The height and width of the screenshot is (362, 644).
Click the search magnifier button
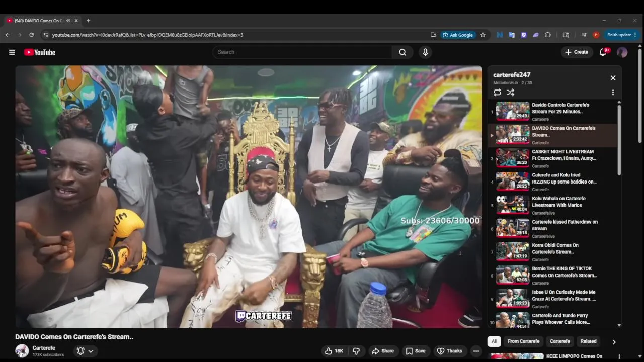403,52
